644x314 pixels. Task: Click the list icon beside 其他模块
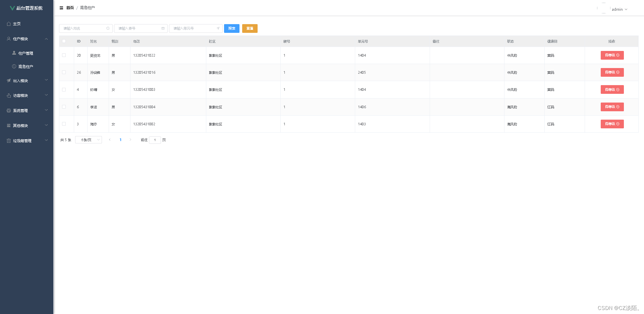[9, 126]
